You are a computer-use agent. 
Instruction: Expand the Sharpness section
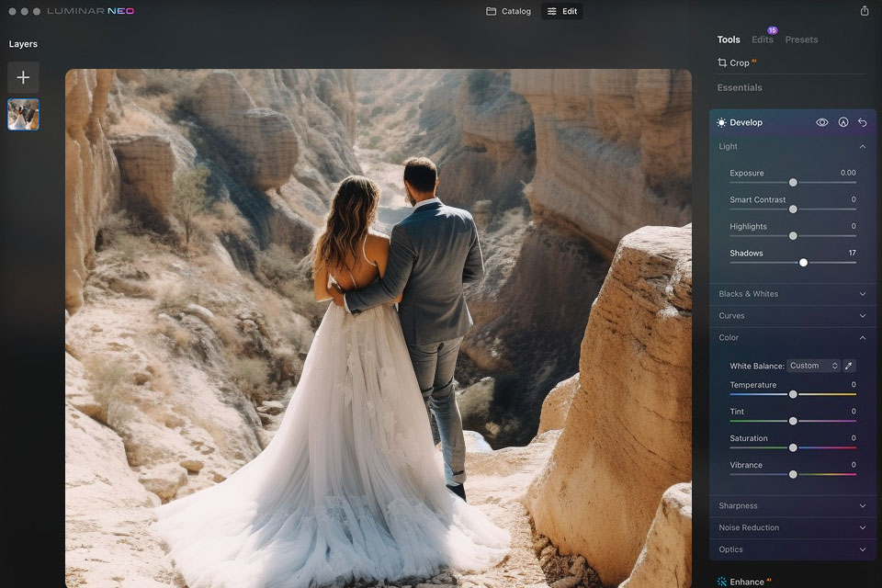tap(793, 506)
